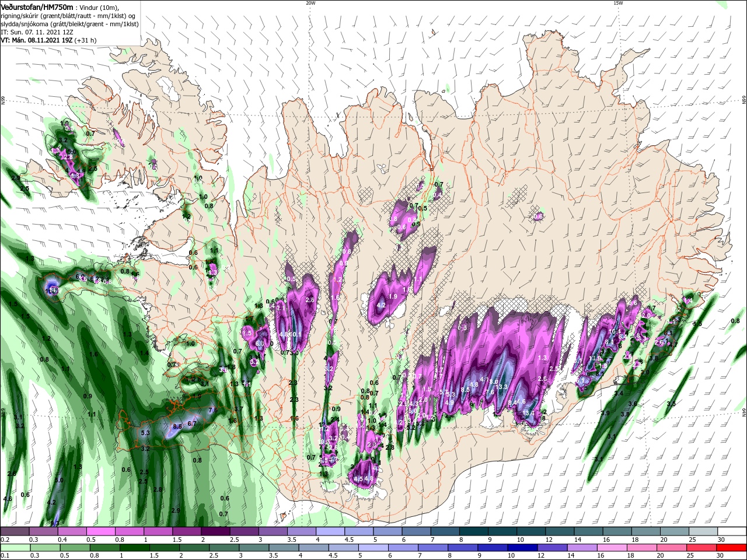The width and height of the screenshot is (747, 560).
Task: Click the 8 royal blue swatch in lower scale
Action: [x=463, y=548]
